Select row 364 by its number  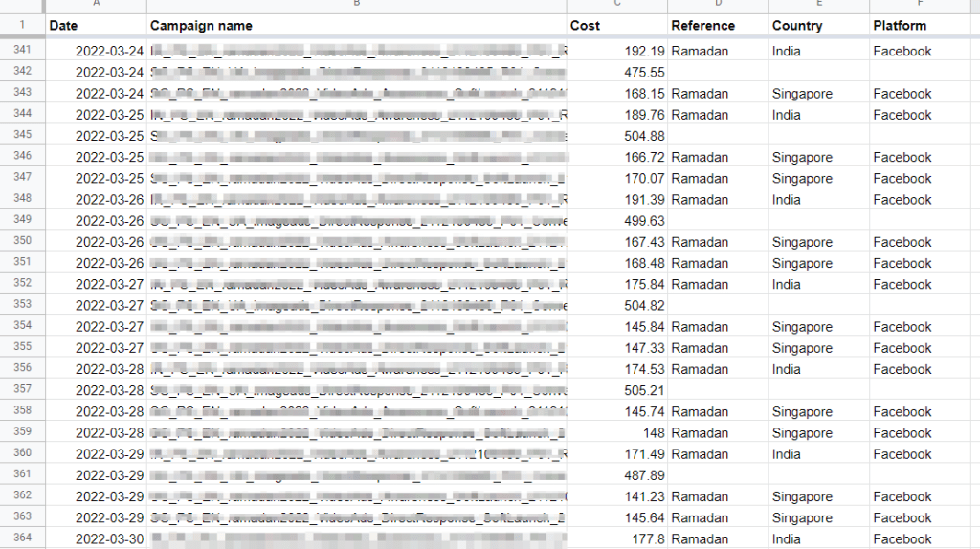22,538
